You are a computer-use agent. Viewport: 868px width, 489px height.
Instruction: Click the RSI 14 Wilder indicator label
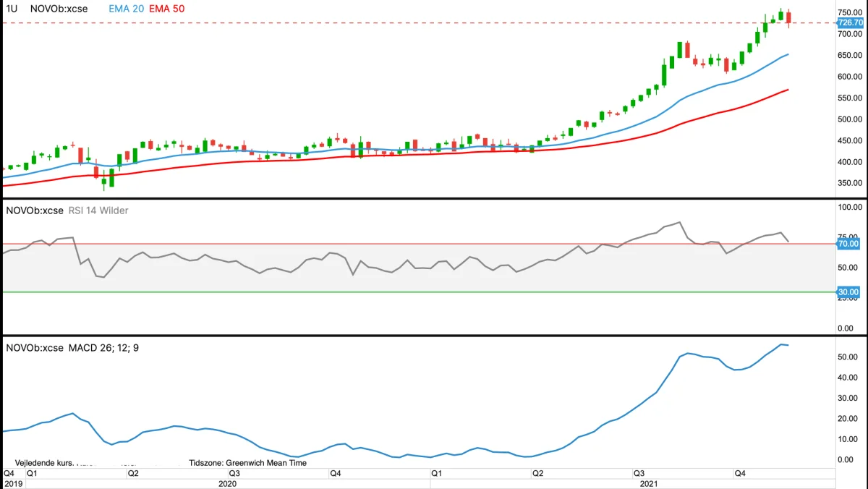[98, 211]
